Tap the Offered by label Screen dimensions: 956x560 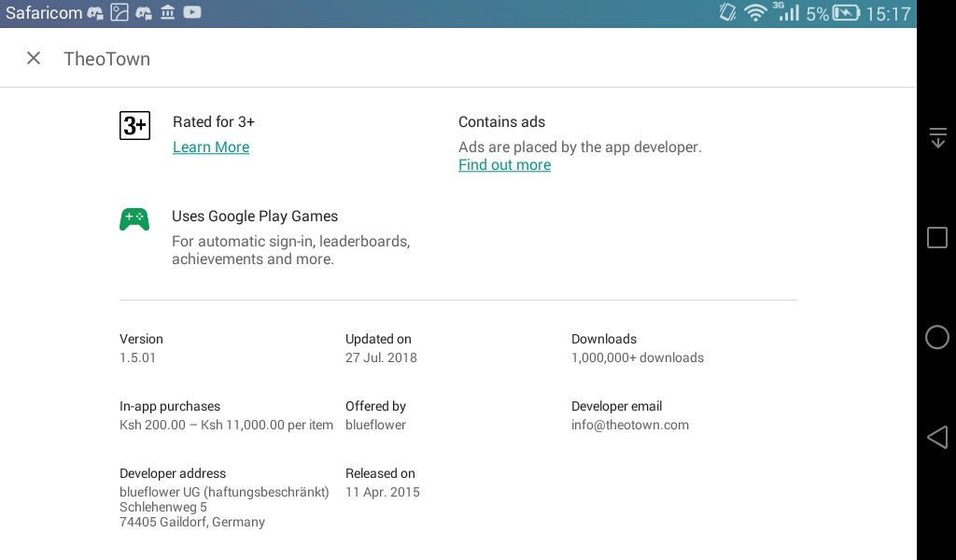pyautogui.click(x=375, y=406)
